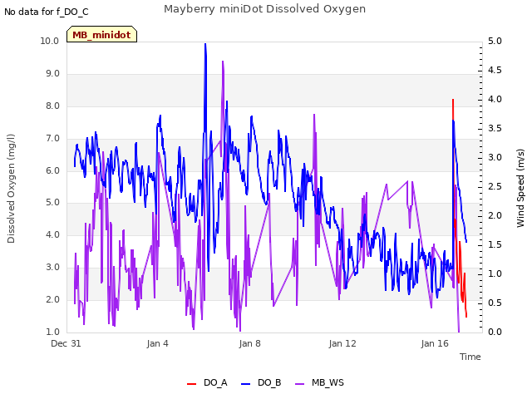
Task: Select the MB_WS legend entry
Action: (319, 382)
